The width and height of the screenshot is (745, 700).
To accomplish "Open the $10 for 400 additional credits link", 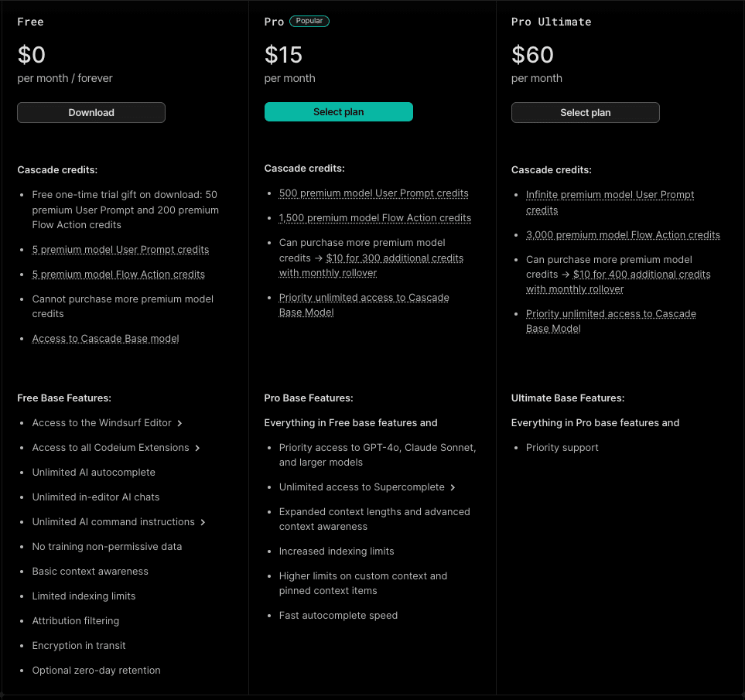I will coord(641,275).
